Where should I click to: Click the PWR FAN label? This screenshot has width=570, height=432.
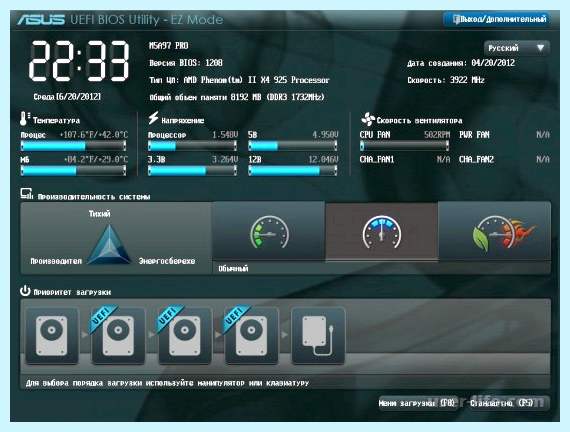[474, 135]
